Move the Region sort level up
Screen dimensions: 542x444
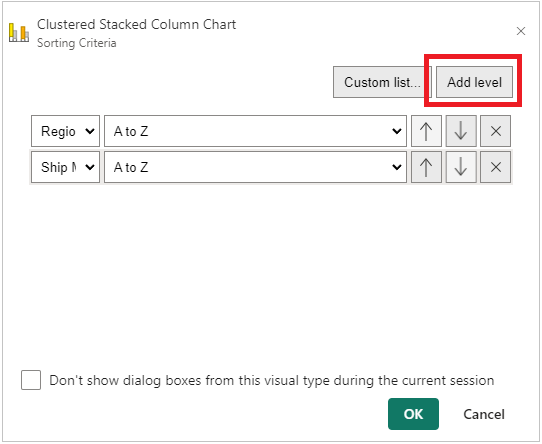[x=426, y=131]
